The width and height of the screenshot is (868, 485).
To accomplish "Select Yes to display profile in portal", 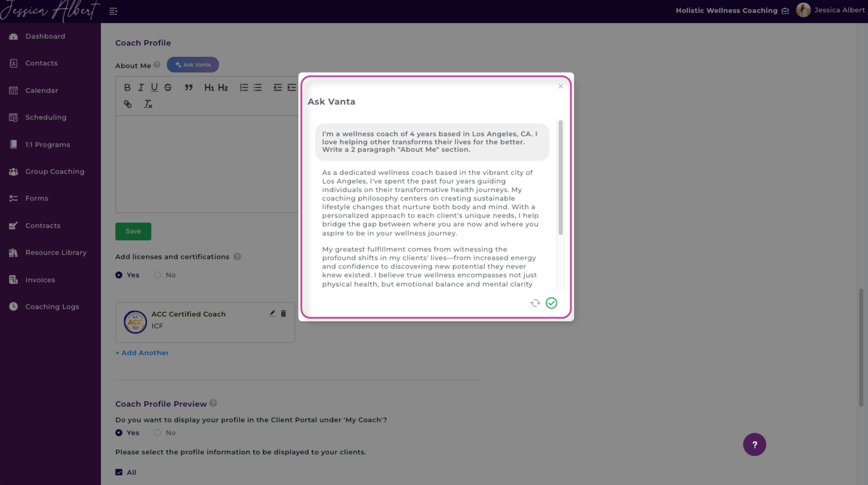I will click(x=119, y=433).
